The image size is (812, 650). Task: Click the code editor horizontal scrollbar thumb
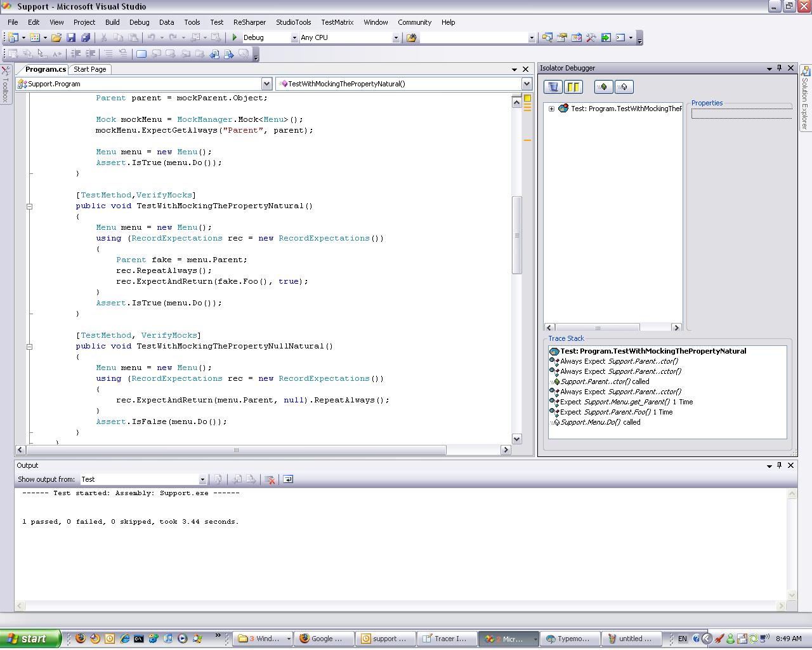[236, 450]
